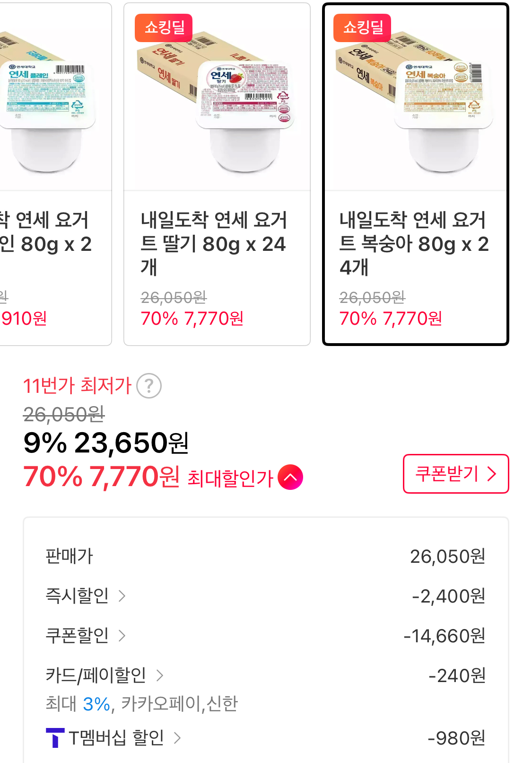Click the 11번가 최저가 question mark icon

149,386
